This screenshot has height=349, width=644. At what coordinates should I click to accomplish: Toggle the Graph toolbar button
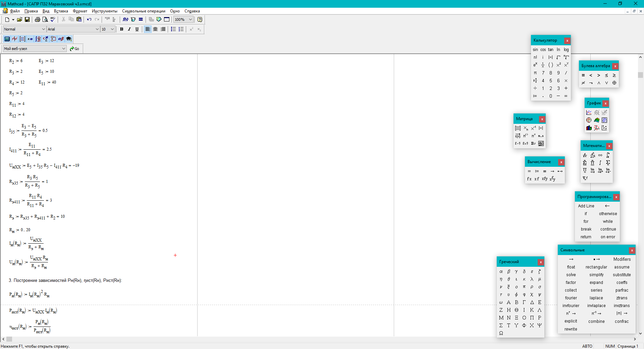coord(15,39)
